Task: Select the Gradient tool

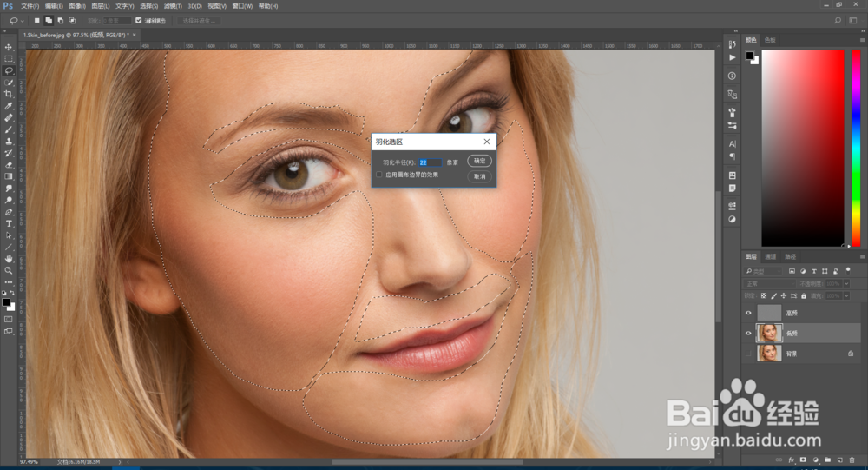Action: [9, 177]
